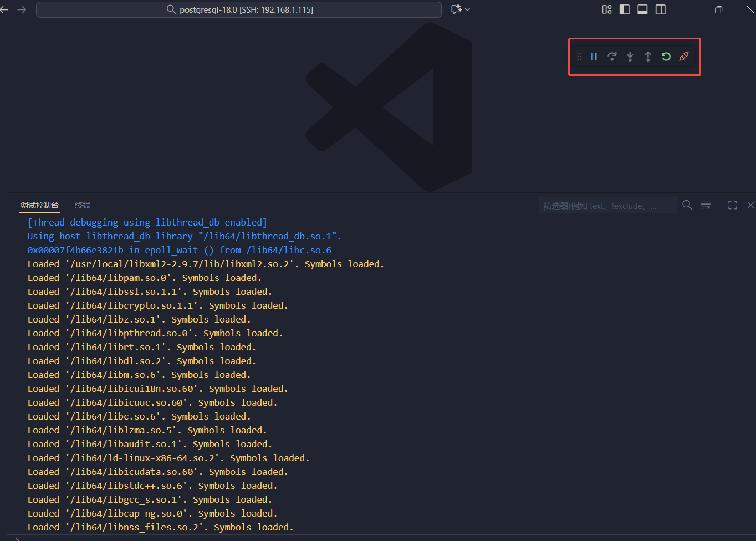Click the libcrypto.so.1.1 loaded line
The width and height of the screenshot is (756, 541).
[x=158, y=305]
